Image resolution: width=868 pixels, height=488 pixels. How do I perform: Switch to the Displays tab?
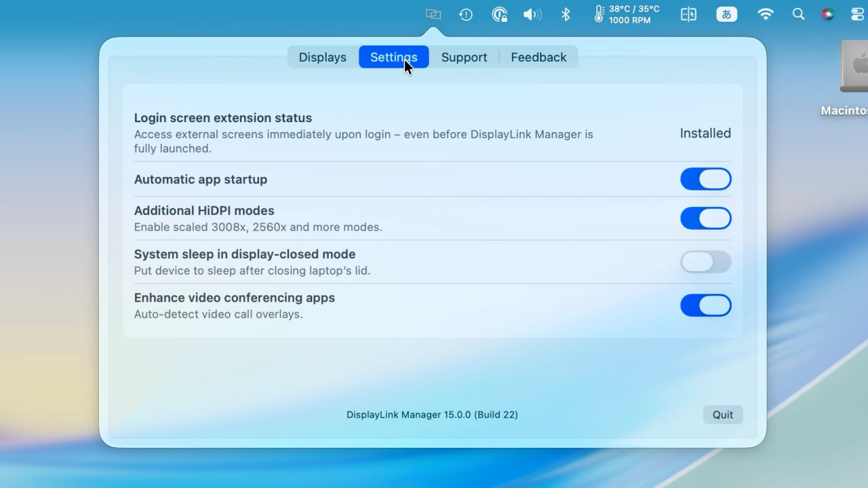[322, 57]
